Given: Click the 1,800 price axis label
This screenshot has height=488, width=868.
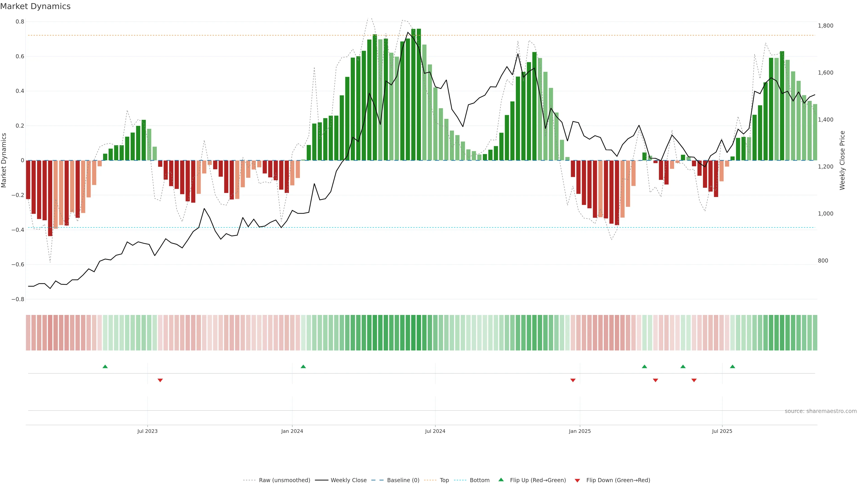Looking at the screenshot, I should 825,26.
